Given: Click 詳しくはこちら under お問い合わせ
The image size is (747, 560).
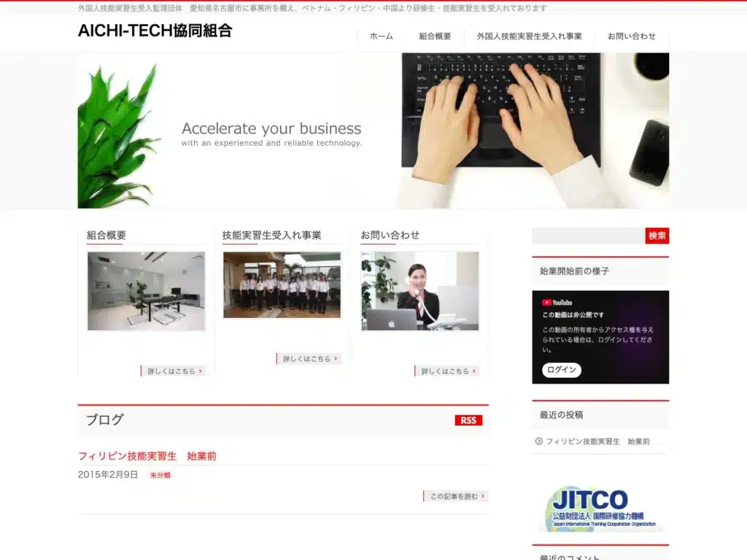Looking at the screenshot, I should click(447, 371).
